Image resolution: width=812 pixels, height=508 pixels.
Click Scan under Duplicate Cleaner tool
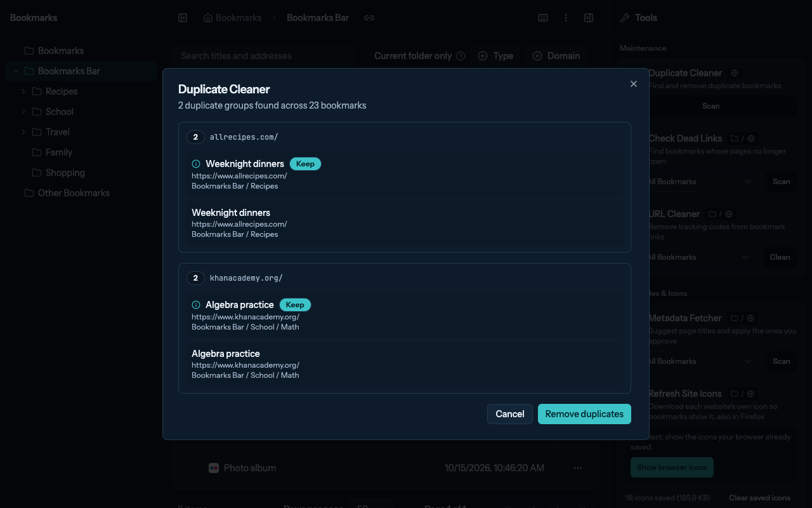coord(711,106)
